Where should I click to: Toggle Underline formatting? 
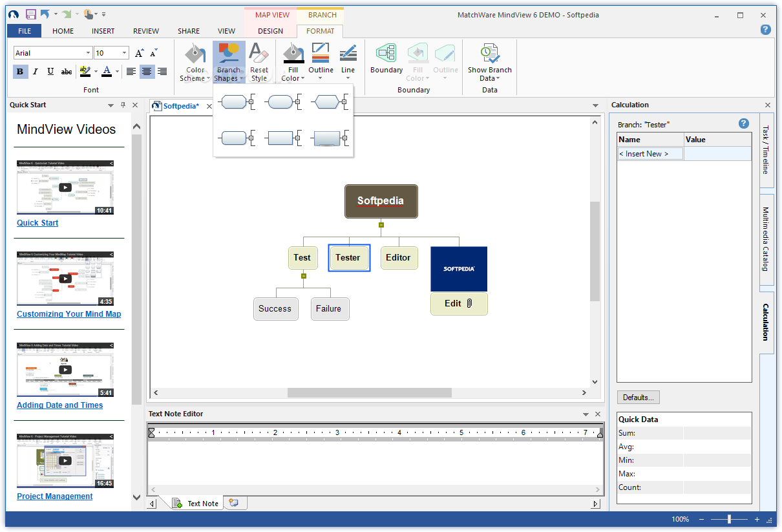[51, 71]
